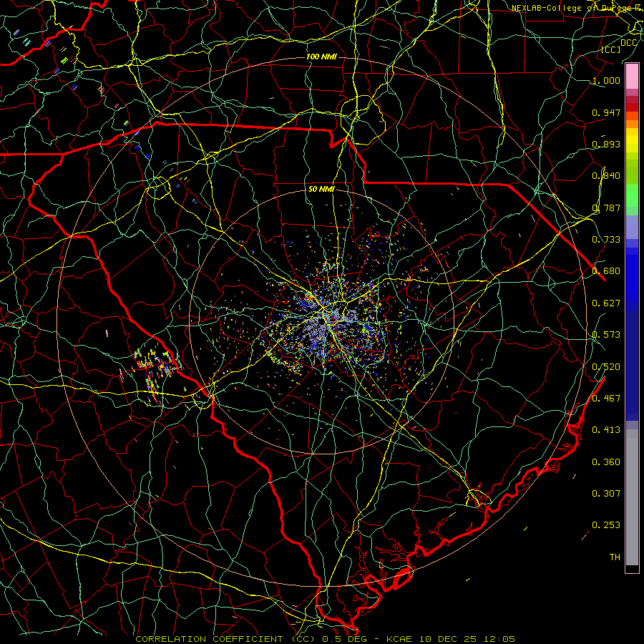The image size is (644, 644).
Task: Select the 0.787 scale value
Action: 606,208
